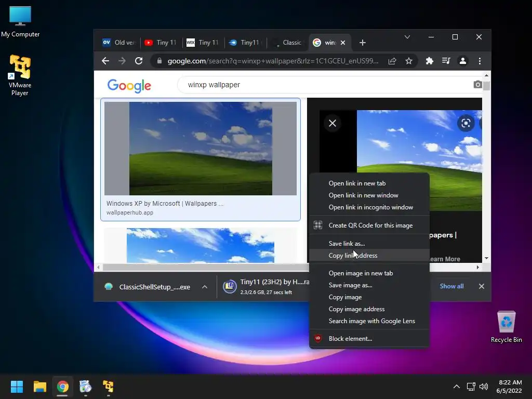Open network icon in system tray
This screenshot has width=532, height=399.
471,387
